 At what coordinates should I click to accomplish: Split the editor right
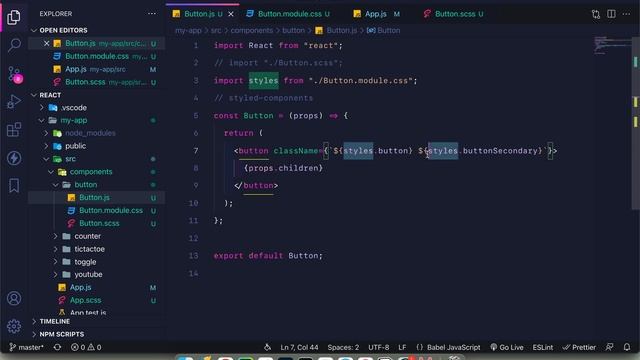click(611, 14)
